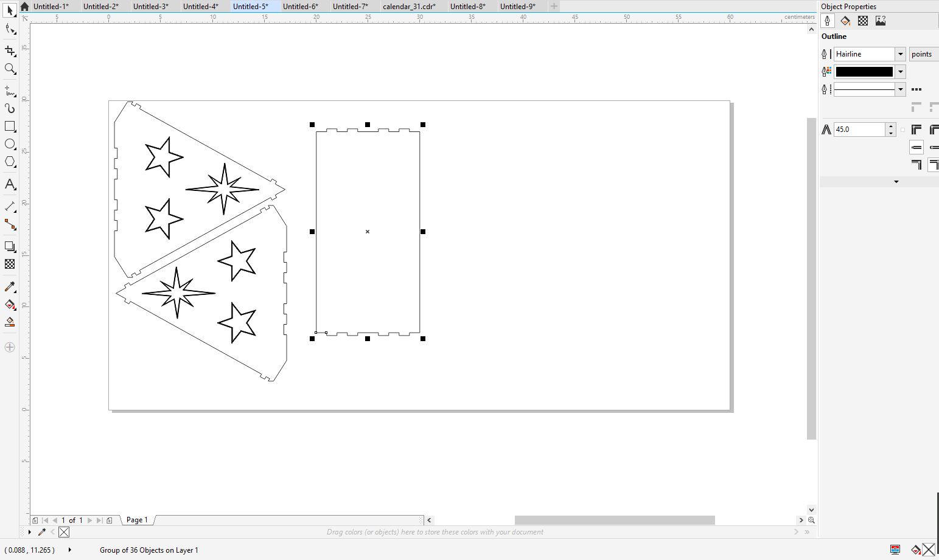Click the miter angle input field
Image resolution: width=939 pixels, height=560 pixels.
point(858,129)
